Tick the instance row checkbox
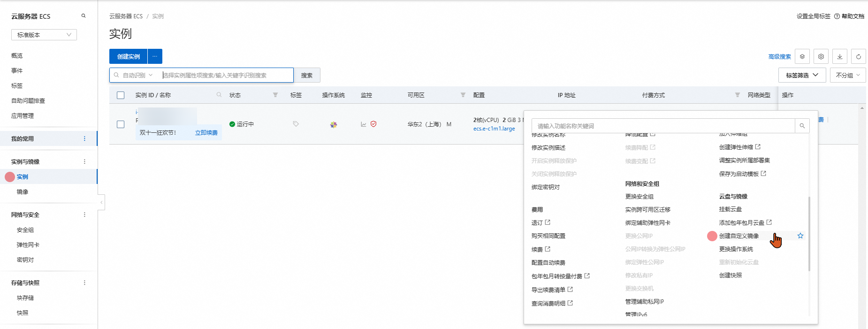Image resolution: width=868 pixels, height=329 pixels. [x=121, y=124]
